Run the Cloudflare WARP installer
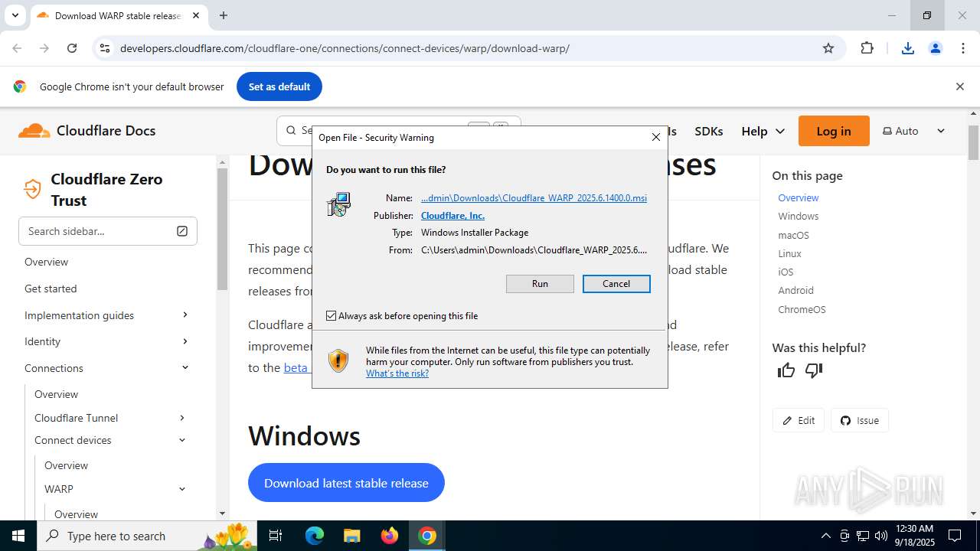 [x=540, y=284]
